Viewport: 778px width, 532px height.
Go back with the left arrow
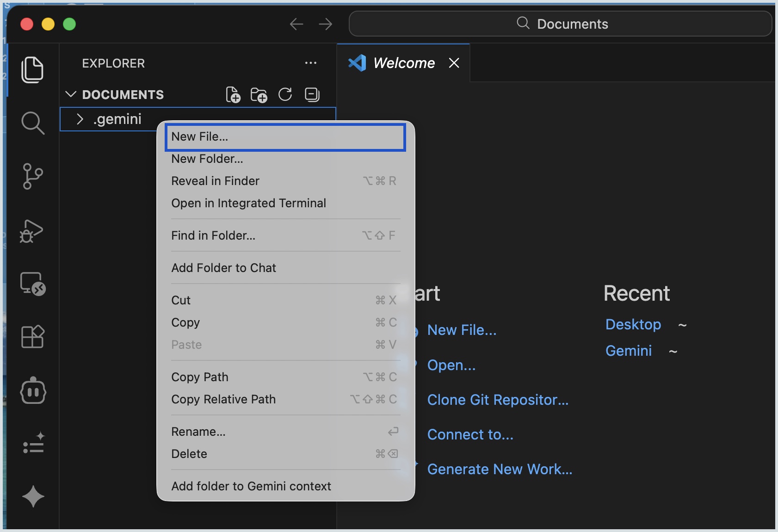pos(296,24)
